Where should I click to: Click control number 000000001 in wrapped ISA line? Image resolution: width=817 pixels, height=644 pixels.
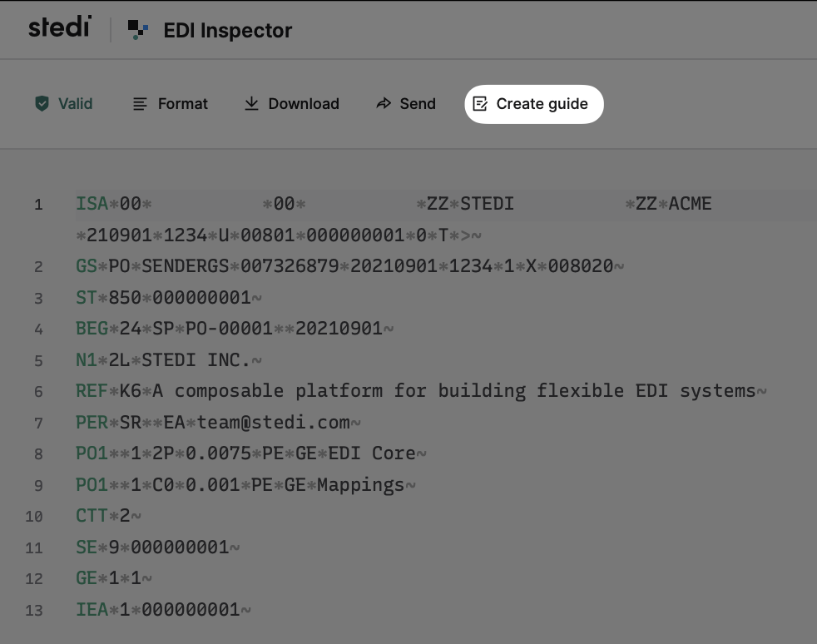pos(354,235)
